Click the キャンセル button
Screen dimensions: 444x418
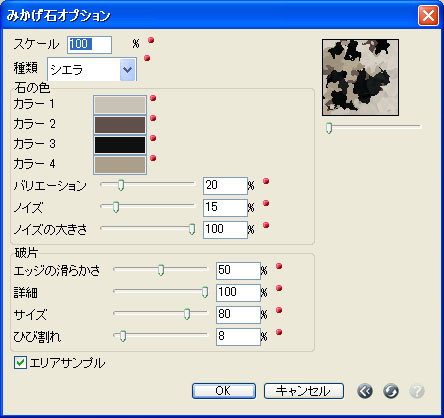pos(304,391)
